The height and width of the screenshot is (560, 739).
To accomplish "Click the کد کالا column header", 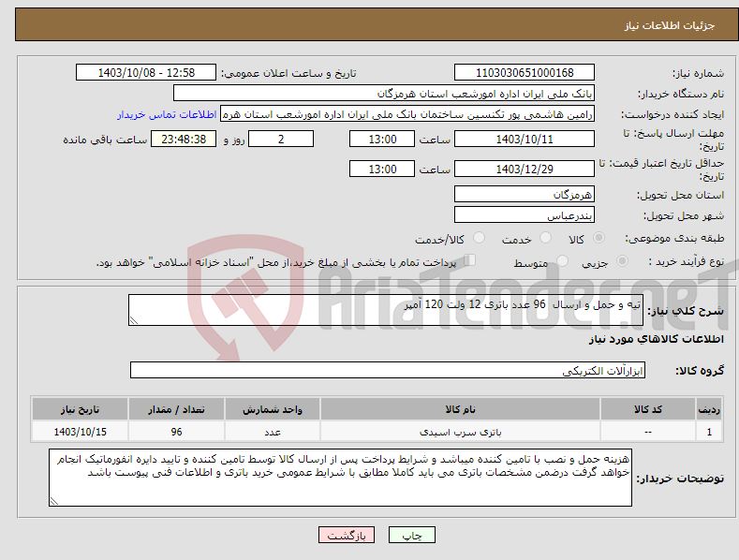I will [648, 409].
